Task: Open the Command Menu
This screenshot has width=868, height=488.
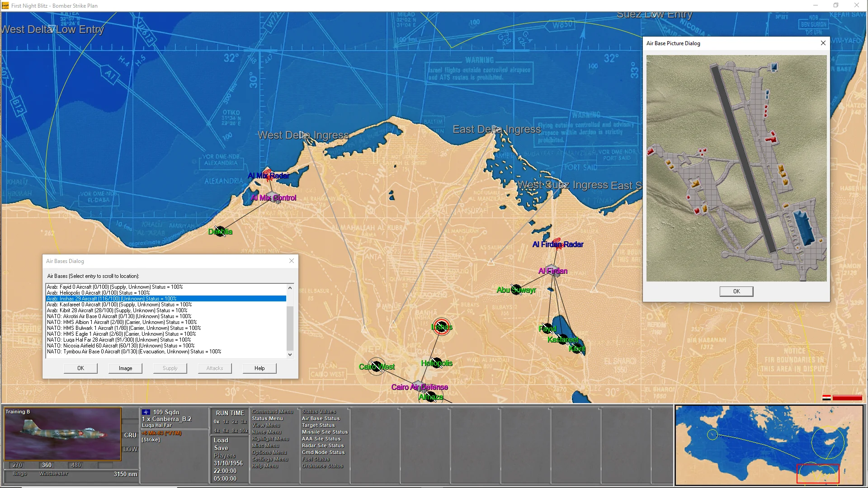Action: [272, 412]
